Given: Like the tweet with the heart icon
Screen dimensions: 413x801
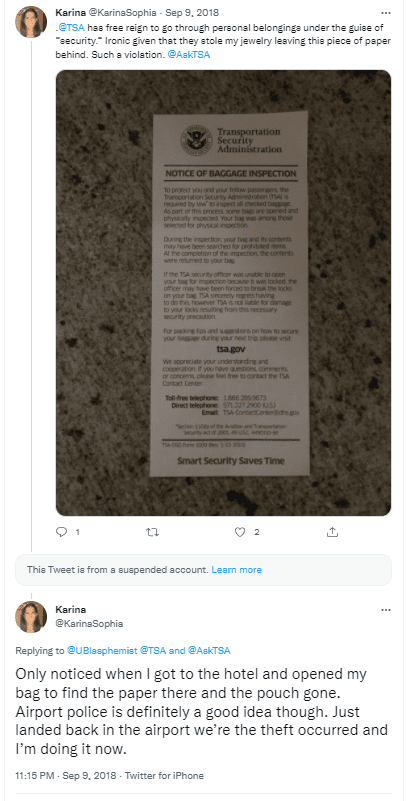Looking at the screenshot, I should click(x=240, y=532).
